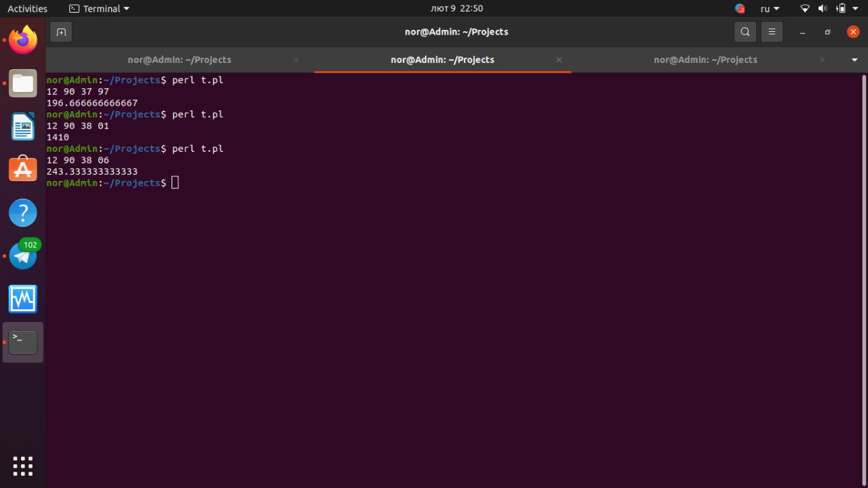Open the date and time calendar
The image size is (868, 488).
[456, 9]
